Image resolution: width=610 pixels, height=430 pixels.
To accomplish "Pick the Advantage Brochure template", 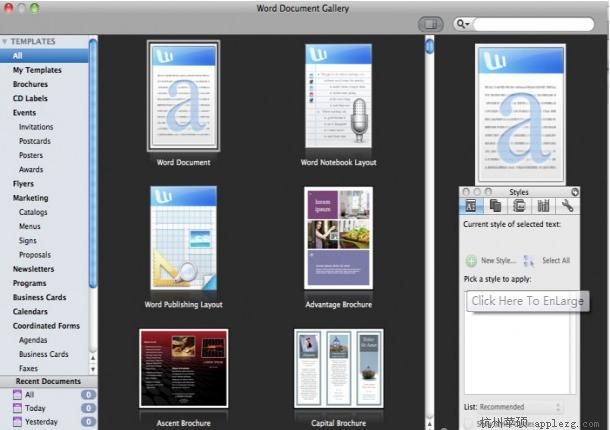I will click(x=338, y=238).
